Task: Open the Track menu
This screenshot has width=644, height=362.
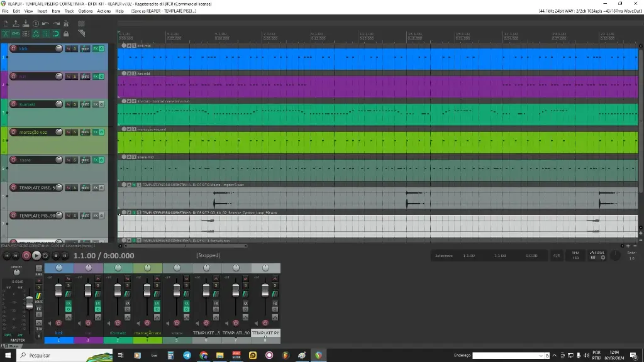Action: [x=69, y=11]
